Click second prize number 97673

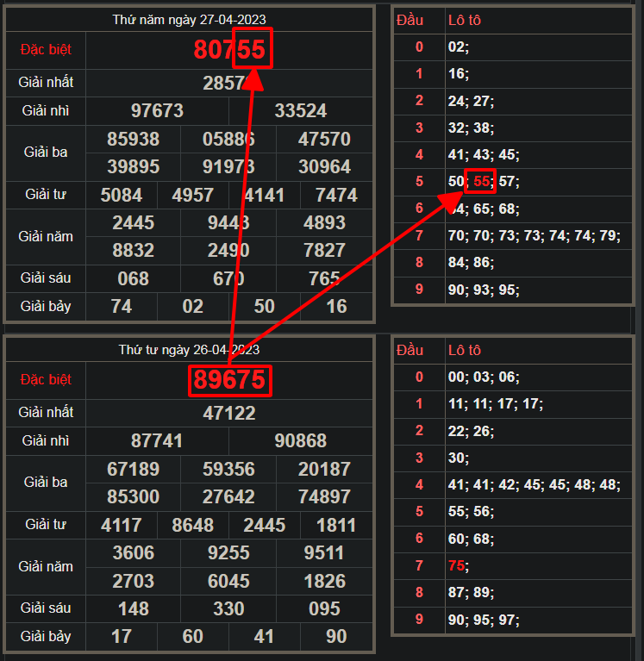(x=157, y=110)
